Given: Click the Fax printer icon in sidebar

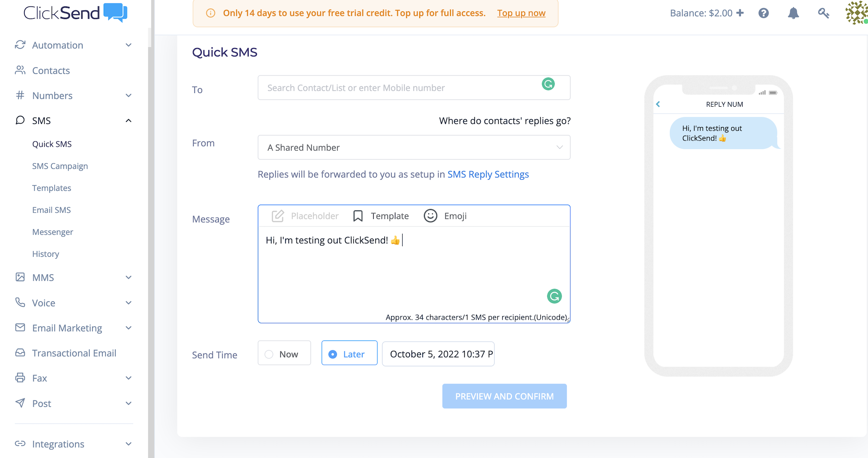Looking at the screenshot, I should (x=20, y=378).
